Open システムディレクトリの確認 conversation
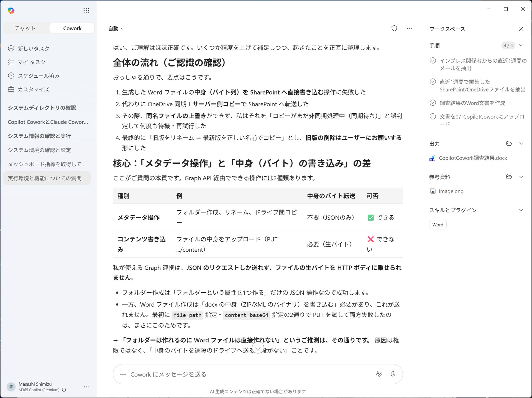This screenshot has height=398, width=532. point(42,108)
